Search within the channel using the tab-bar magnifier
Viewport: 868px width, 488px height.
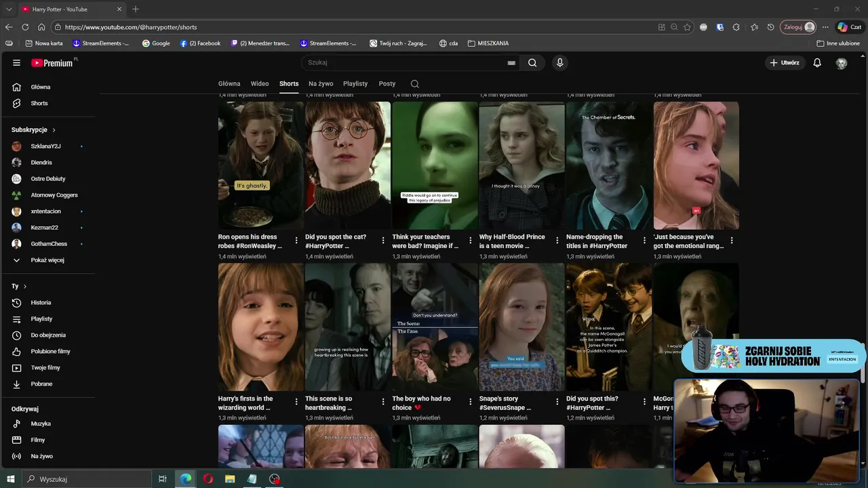(415, 84)
